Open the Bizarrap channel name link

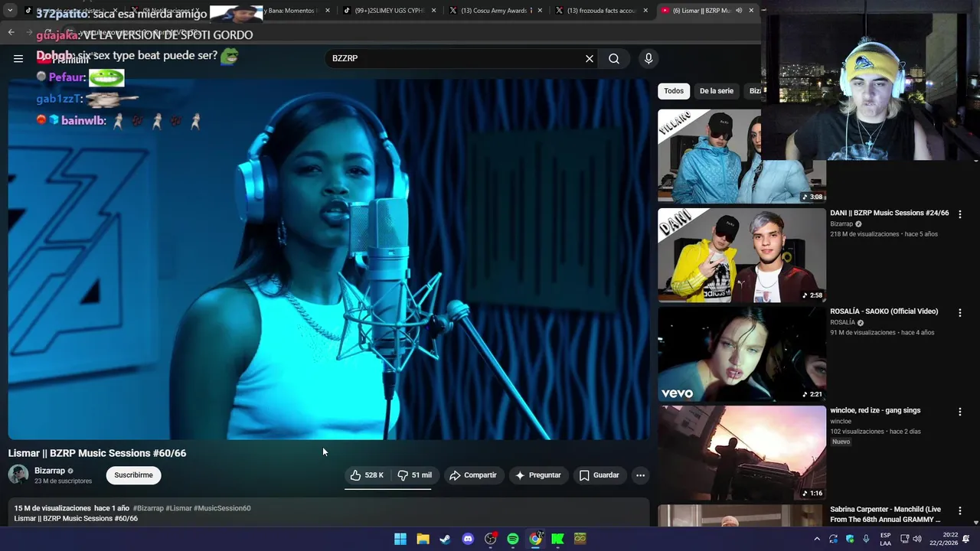pos(50,471)
